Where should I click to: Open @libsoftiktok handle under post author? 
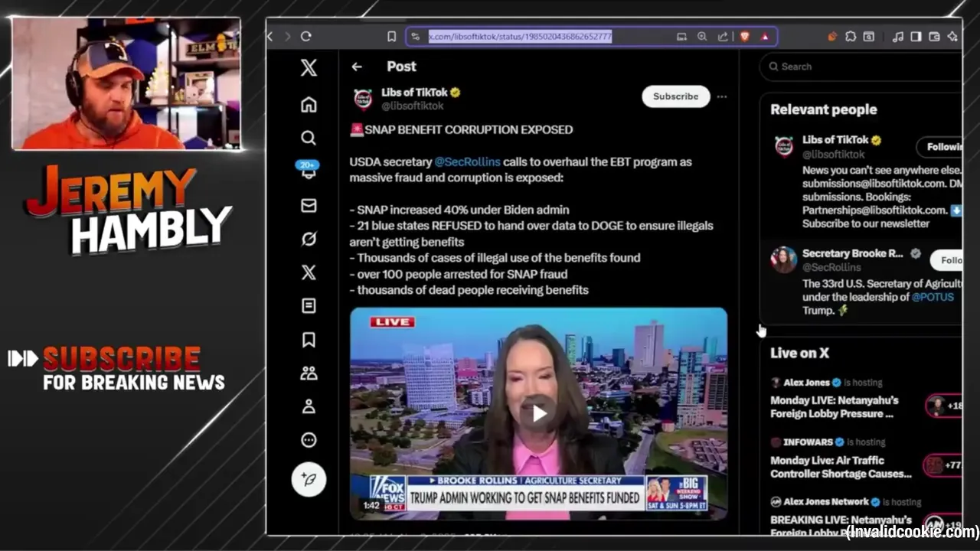tap(412, 106)
